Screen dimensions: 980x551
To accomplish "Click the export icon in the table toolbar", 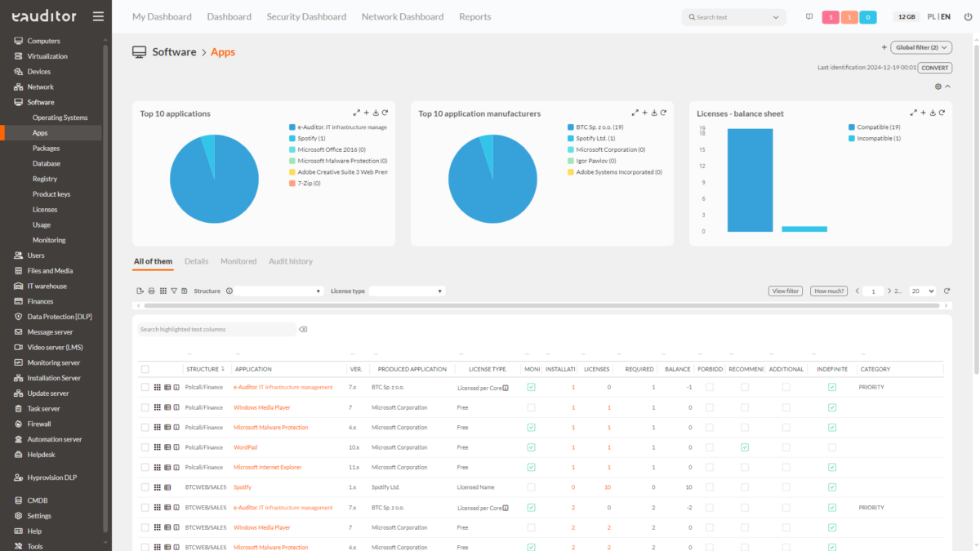I will [140, 291].
